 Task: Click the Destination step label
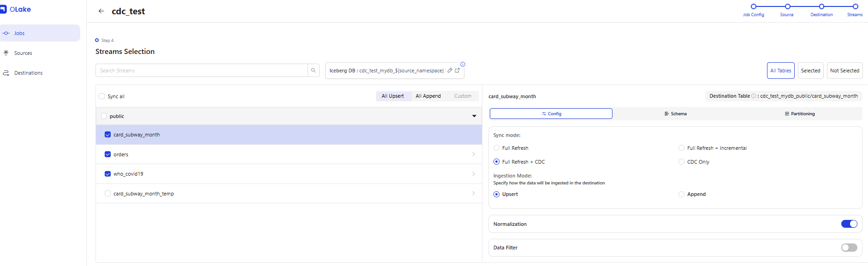pyautogui.click(x=821, y=15)
